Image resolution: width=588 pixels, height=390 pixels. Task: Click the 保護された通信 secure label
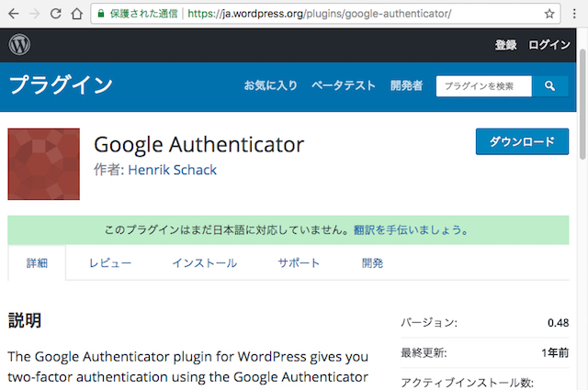pyautogui.click(x=143, y=14)
